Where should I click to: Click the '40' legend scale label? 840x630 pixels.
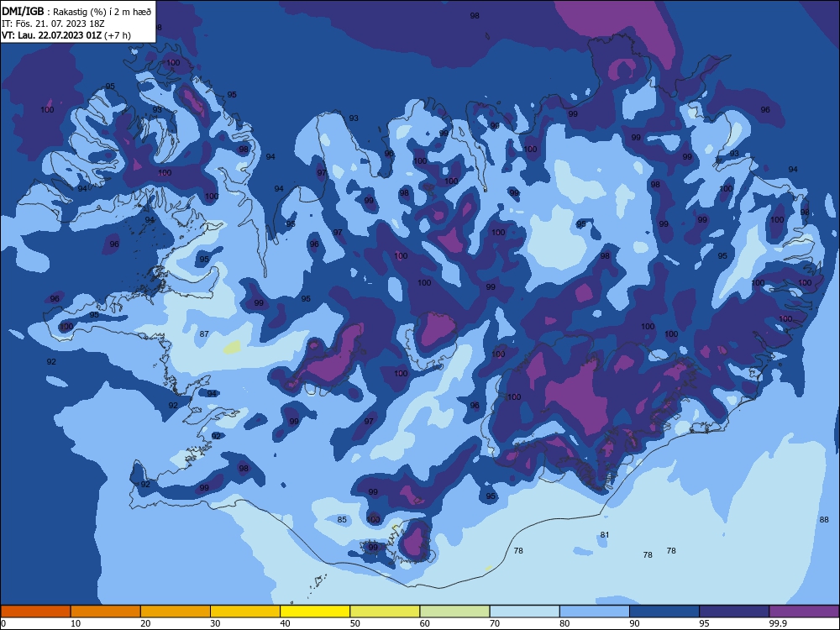point(286,623)
